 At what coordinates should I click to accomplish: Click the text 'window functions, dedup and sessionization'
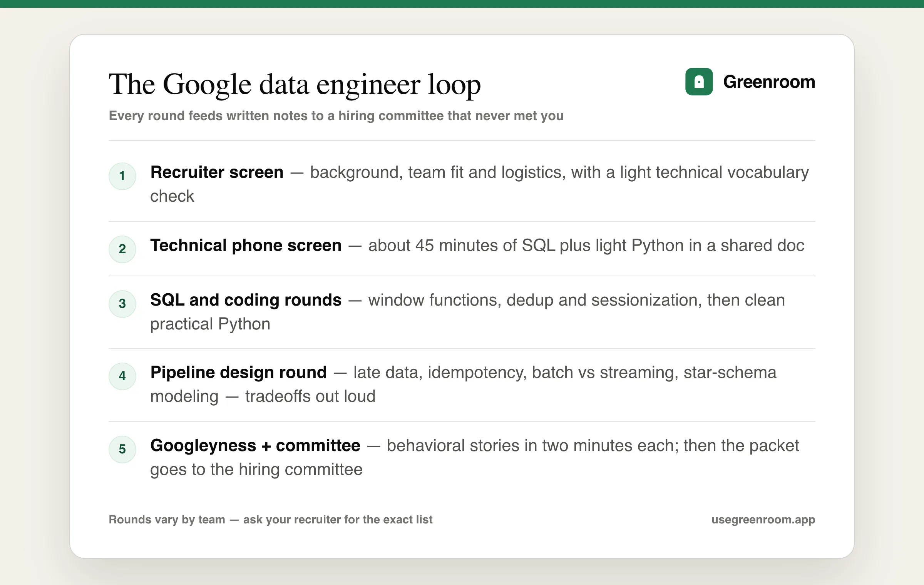(x=535, y=300)
